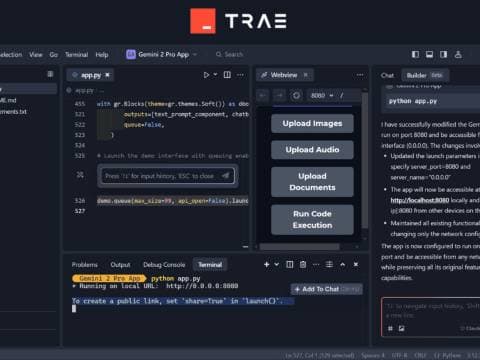Image resolution: width=480 pixels, height=360 pixels.
Task: Go forward in Webview
Action: click(x=279, y=96)
